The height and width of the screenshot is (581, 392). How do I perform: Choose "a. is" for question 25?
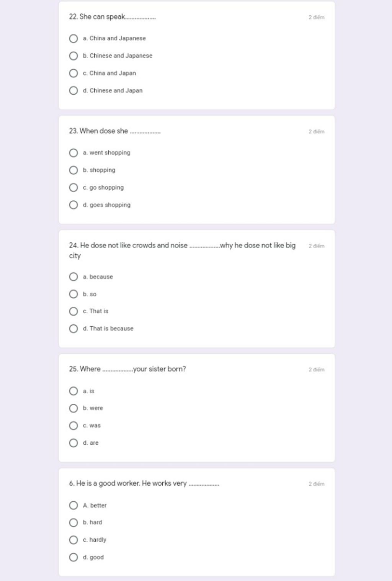point(73,391)
